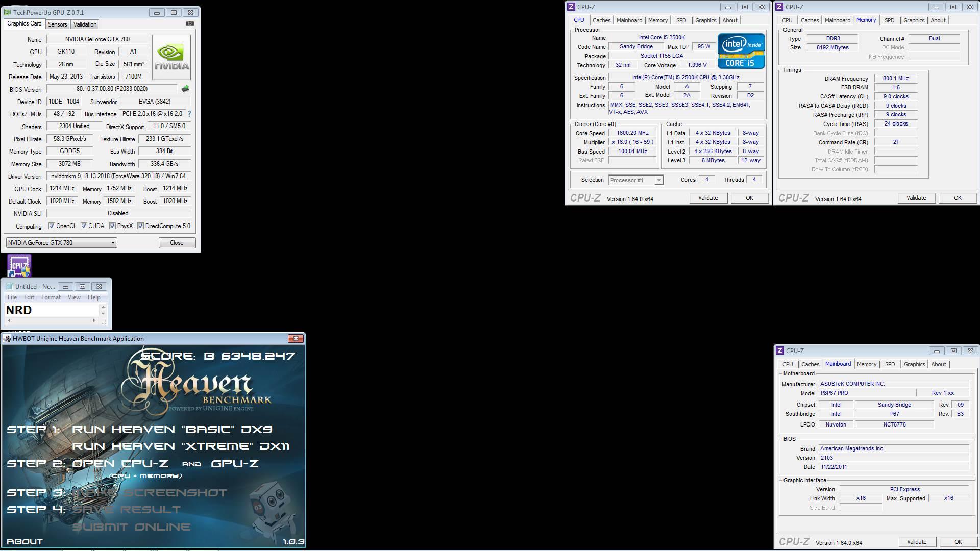This screenshot has height=551, width=980.
Task: Click Memory tab in CPU-Z CPU window
Action: pos(657,20)
